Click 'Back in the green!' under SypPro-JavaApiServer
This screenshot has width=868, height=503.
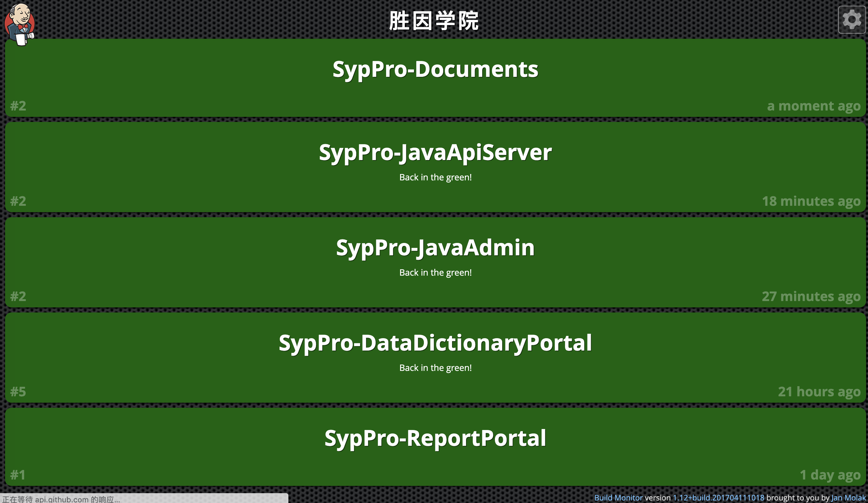(x=435, y=177)
